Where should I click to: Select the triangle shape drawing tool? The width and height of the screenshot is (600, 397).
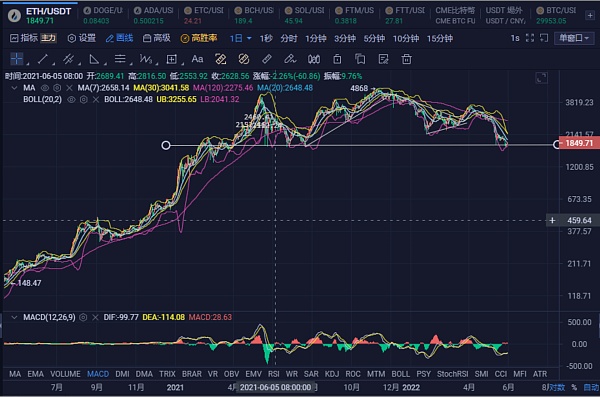(94, 59)
